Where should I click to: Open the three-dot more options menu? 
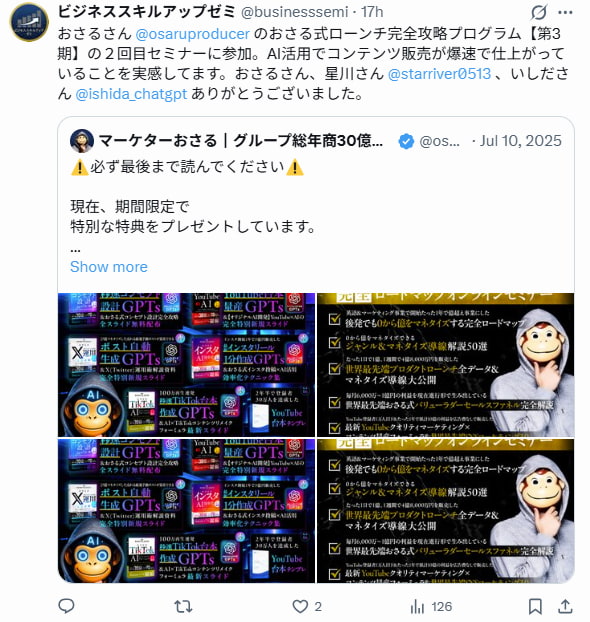(565, 12)
